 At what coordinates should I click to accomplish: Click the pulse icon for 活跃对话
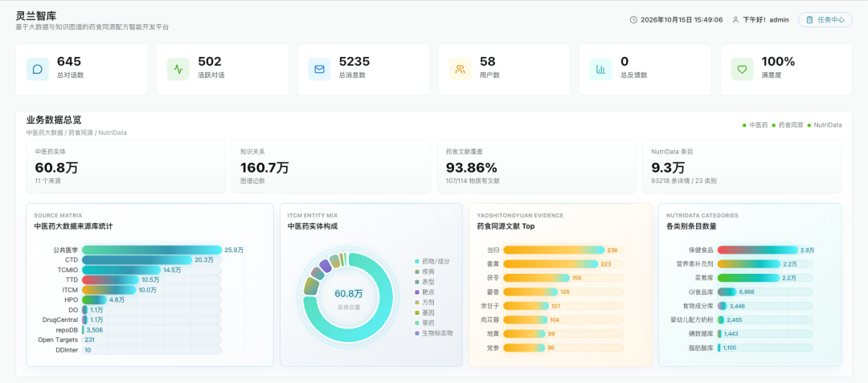point(178,69)
